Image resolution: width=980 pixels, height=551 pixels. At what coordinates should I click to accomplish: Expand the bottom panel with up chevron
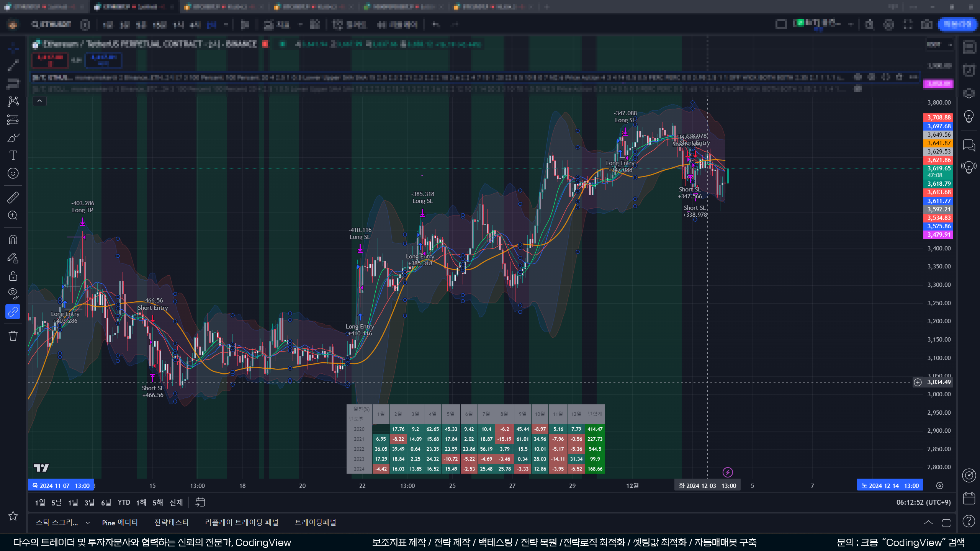[x=928, y=523]
